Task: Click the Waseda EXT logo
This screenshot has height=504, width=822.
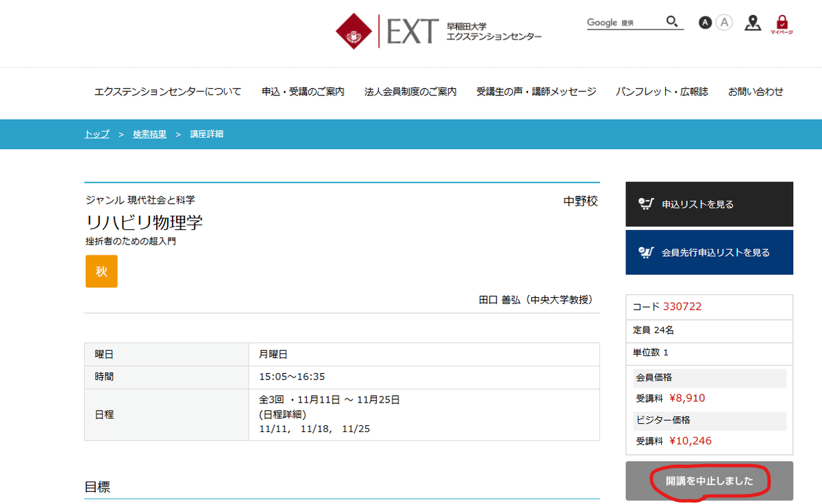Action: pyautogui.click(x=438, y=31)
